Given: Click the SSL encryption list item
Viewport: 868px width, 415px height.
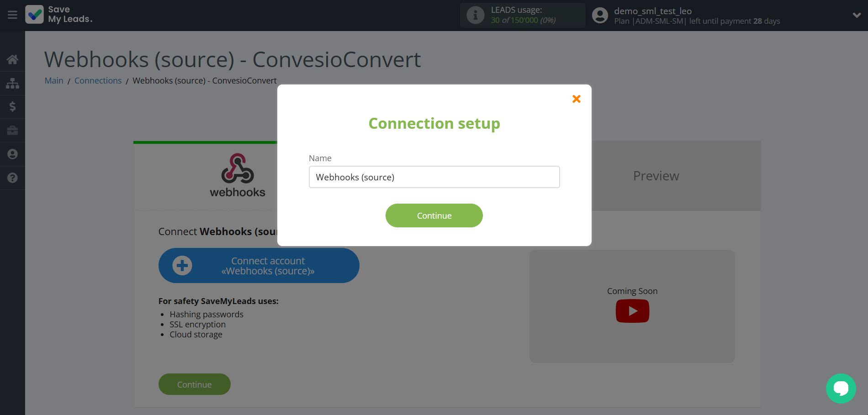Looking at the screenshot, I should click(198, 324).
